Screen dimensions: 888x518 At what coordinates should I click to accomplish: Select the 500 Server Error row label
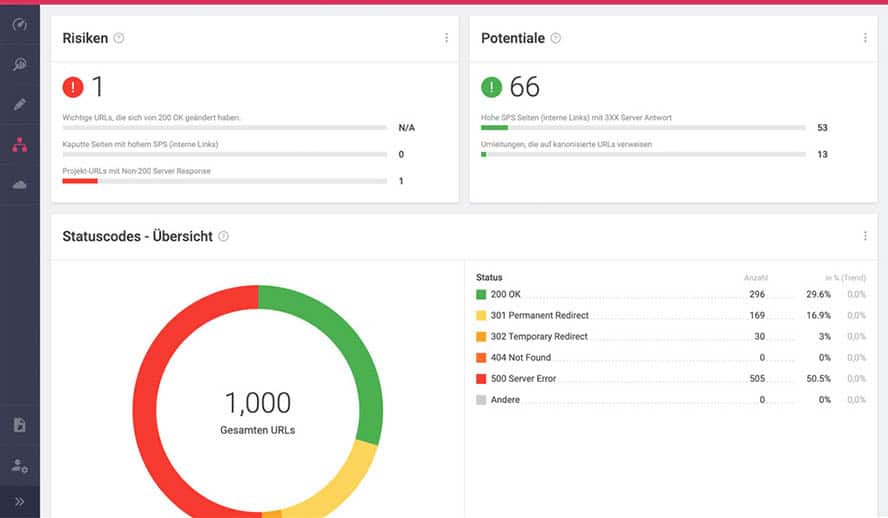[x=523, y=379]
